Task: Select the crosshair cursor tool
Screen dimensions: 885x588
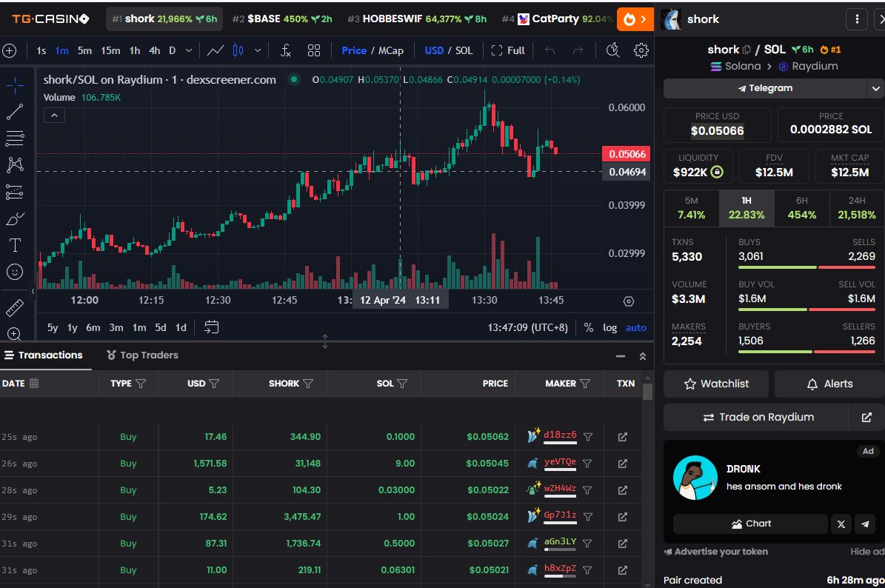Action: [15, 86]
